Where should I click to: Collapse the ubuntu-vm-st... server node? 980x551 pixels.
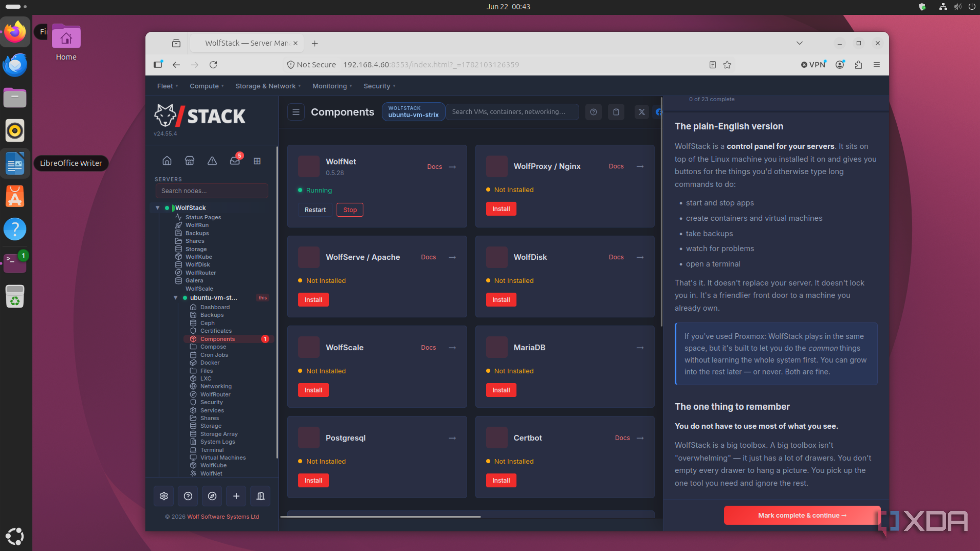tap(175, 298)
